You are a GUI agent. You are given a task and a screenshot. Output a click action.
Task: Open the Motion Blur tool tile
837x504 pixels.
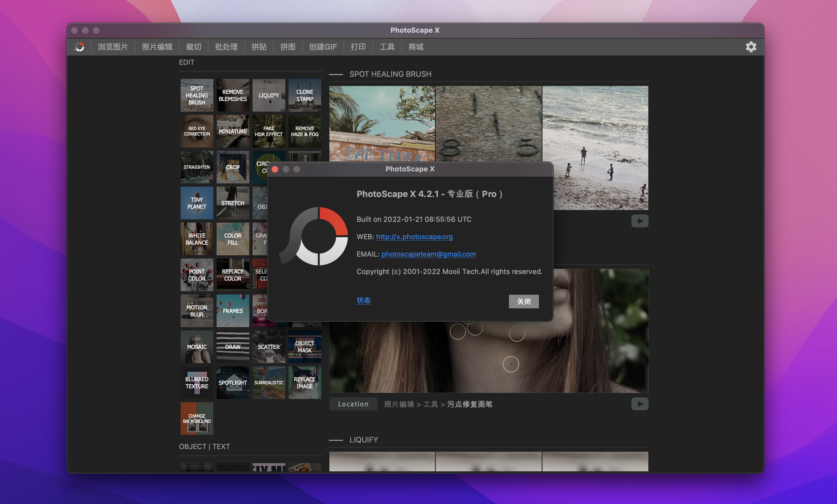(197, 311)
